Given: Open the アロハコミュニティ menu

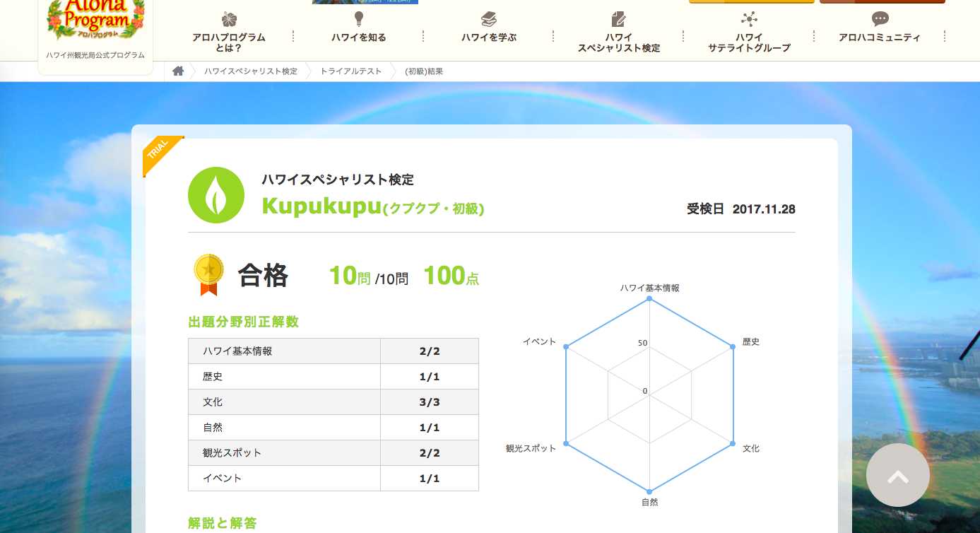Looking at the screenshot, I should click(880, 37).
